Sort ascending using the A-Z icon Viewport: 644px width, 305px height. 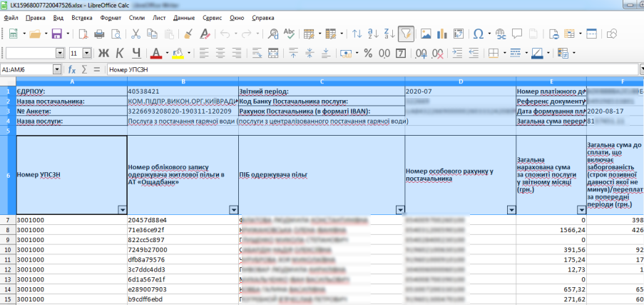pyautogui.click(x=374, y=34)
